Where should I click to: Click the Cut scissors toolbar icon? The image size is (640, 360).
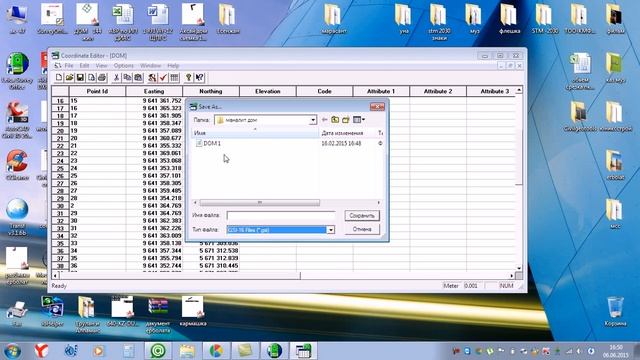coord(116,78)
